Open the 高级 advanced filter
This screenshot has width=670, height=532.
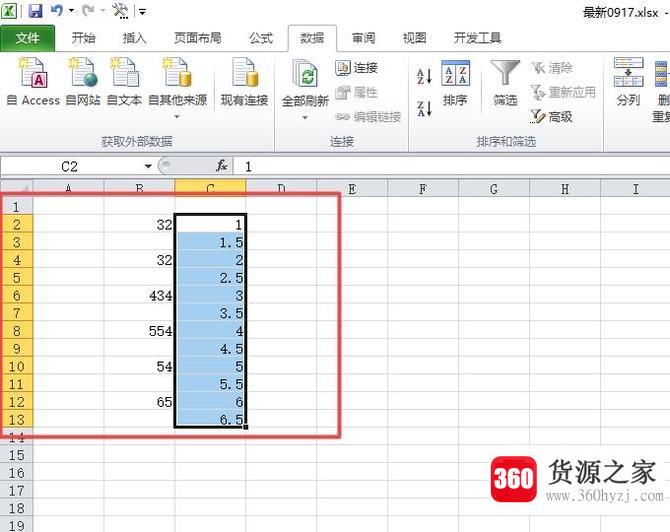(x=551, y=116)
